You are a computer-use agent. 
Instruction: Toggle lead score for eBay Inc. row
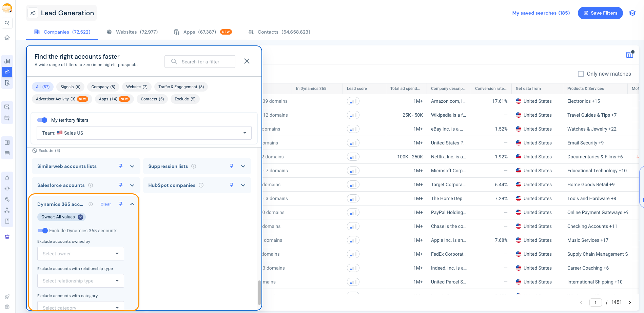353,129
